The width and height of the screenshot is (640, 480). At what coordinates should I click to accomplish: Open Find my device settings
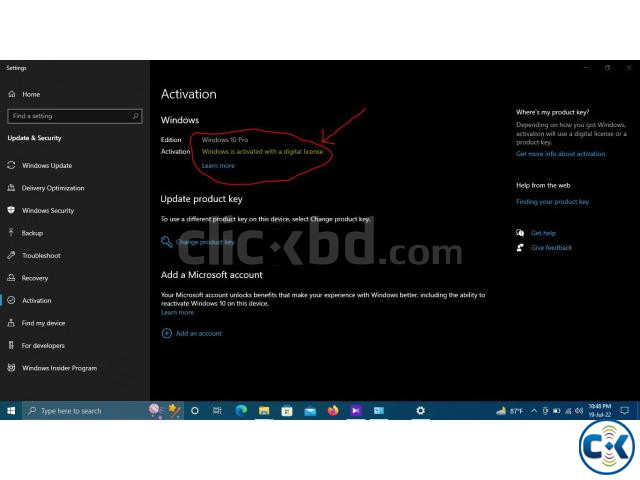[43, 323]
